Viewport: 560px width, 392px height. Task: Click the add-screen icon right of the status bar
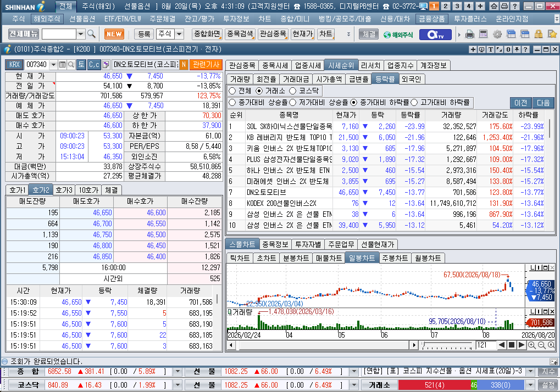click(553, 362)
